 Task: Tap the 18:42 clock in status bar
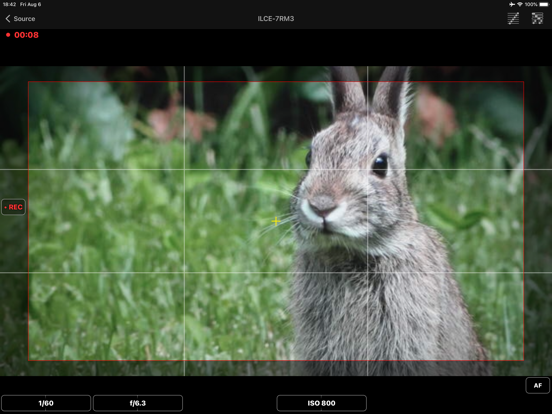click(10, 4)
